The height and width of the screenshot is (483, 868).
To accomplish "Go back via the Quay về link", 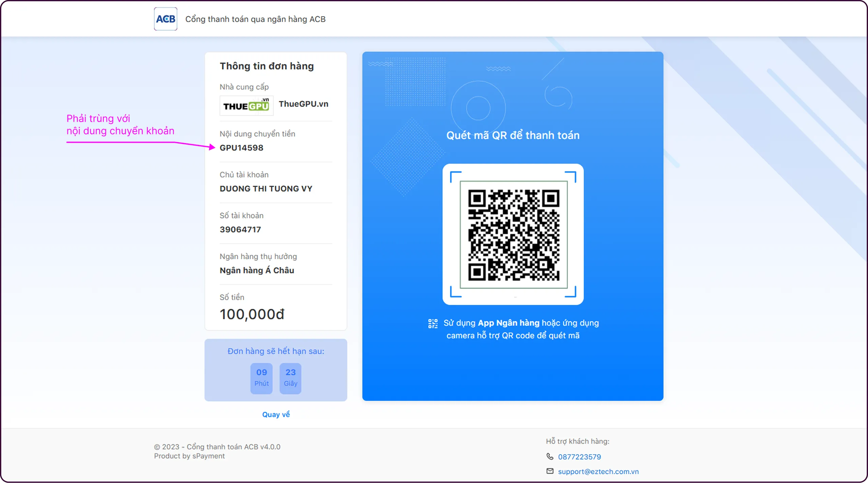I will point(276,414).
